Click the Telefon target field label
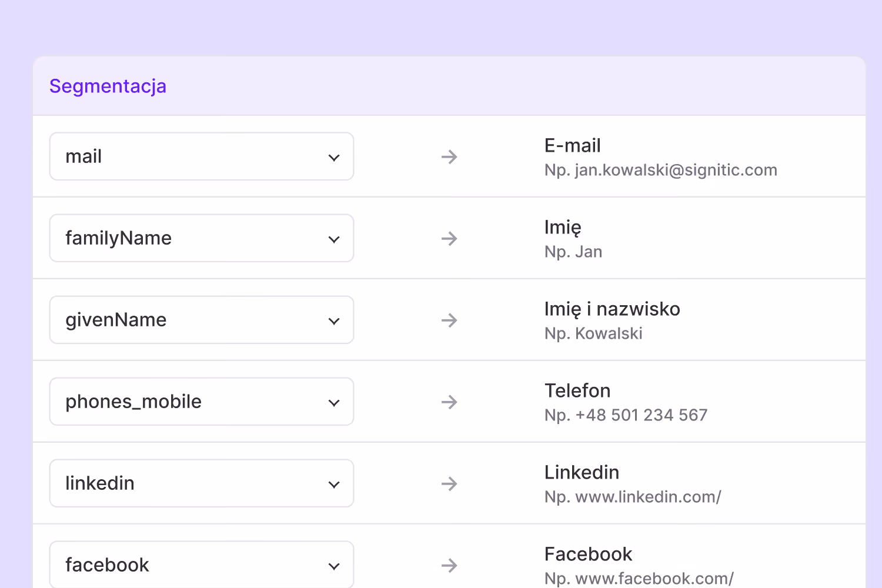The width and height of the screenshot is (882, 588). (577, 390)
